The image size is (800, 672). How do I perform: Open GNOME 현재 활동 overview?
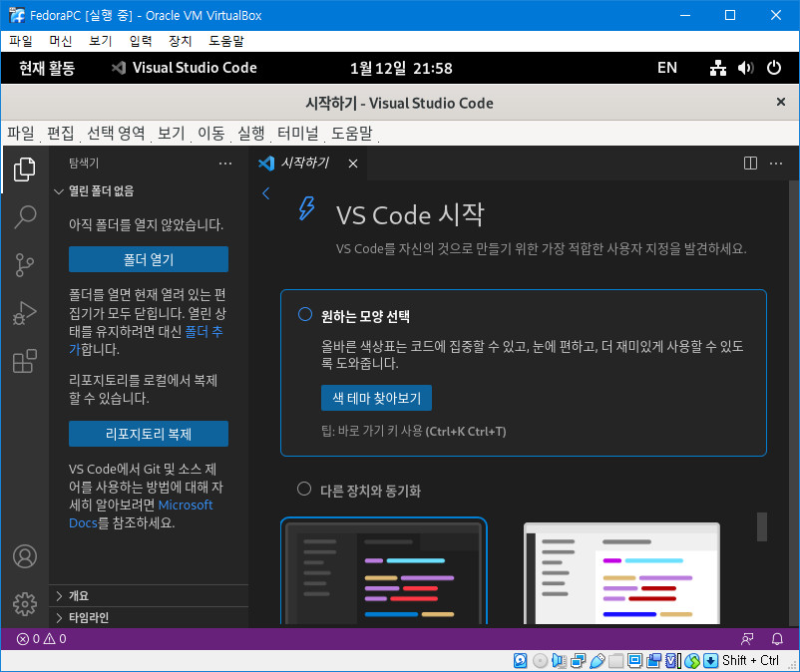[x=47, y=68]
